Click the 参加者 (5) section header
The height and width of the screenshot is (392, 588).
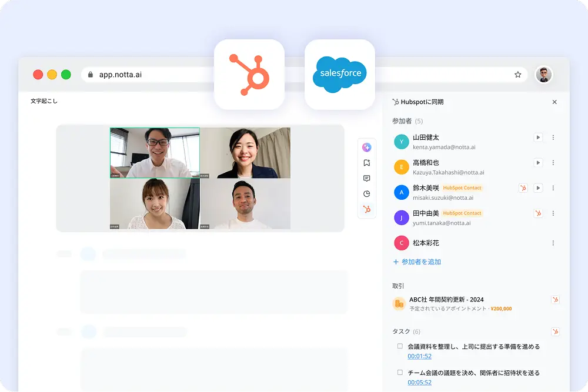pyautogui.click(x=407, y=121)
